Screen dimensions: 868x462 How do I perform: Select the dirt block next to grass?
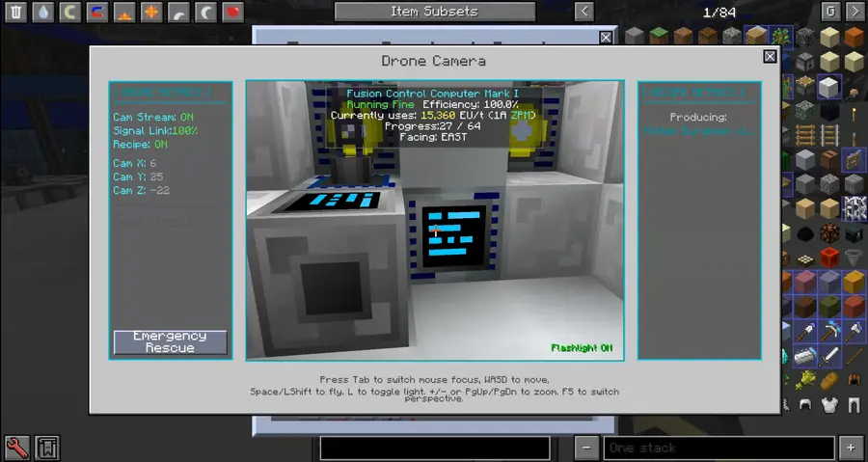[x=683, y=36]
